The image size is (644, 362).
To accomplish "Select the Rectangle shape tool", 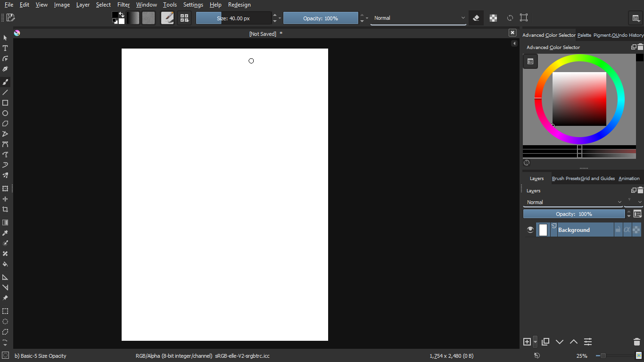I will click(x=5, y=103).
